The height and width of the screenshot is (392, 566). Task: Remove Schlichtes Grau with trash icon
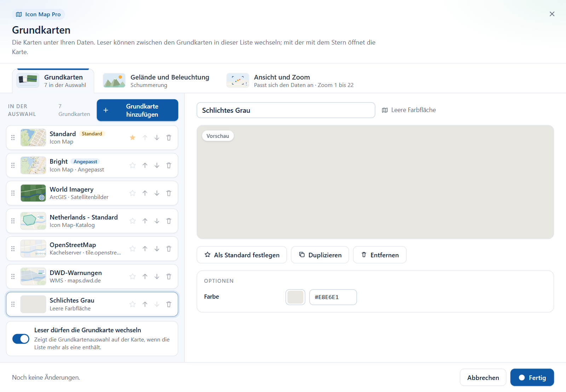[169, 304]
